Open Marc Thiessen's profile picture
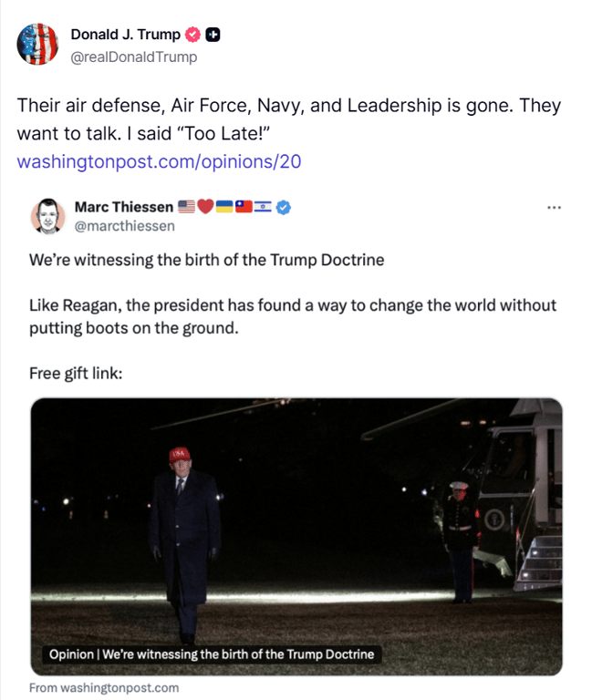The height and width of the screenshot is (700, 592). tap(48, 216)
